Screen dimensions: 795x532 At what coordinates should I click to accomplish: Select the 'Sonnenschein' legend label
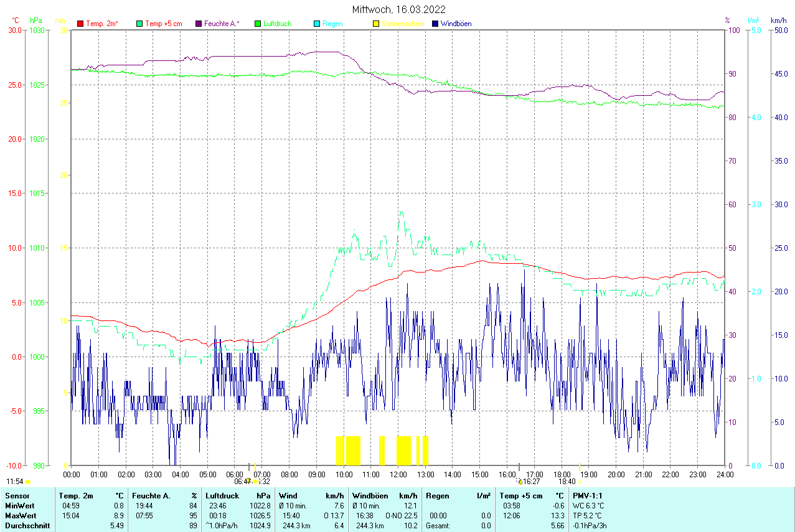click(403, 24)
